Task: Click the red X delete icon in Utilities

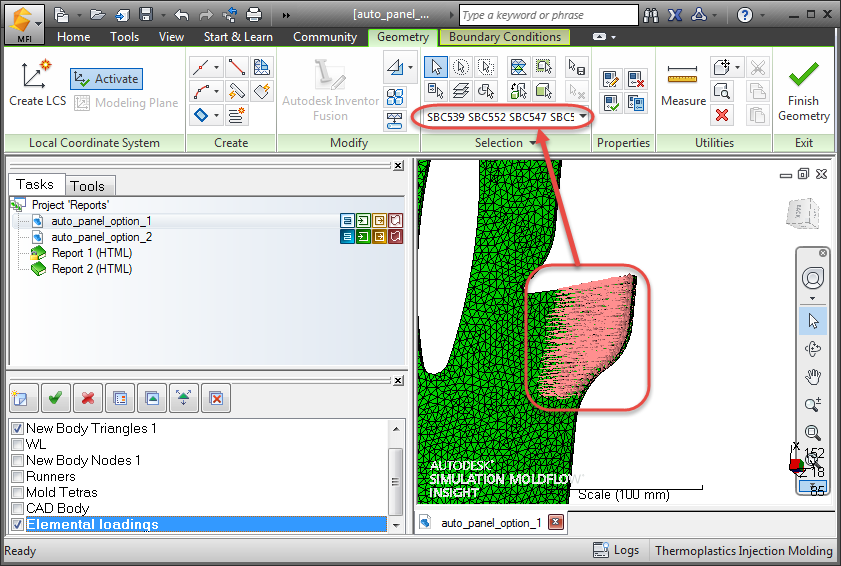Action: tap(722, 115)
